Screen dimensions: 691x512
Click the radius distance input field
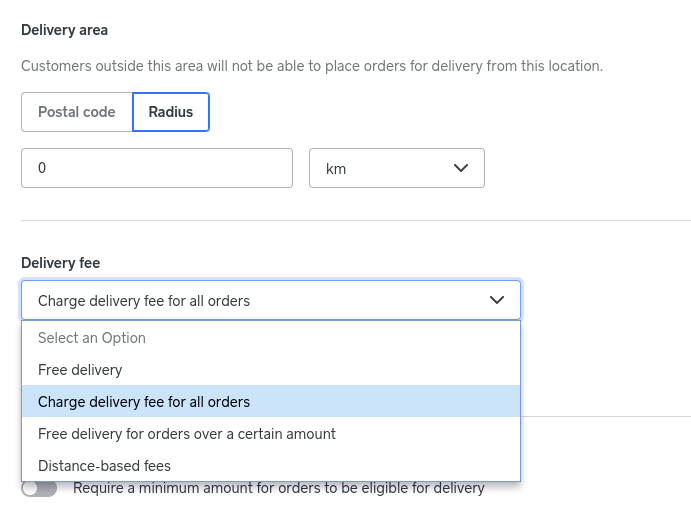(157, 168)
